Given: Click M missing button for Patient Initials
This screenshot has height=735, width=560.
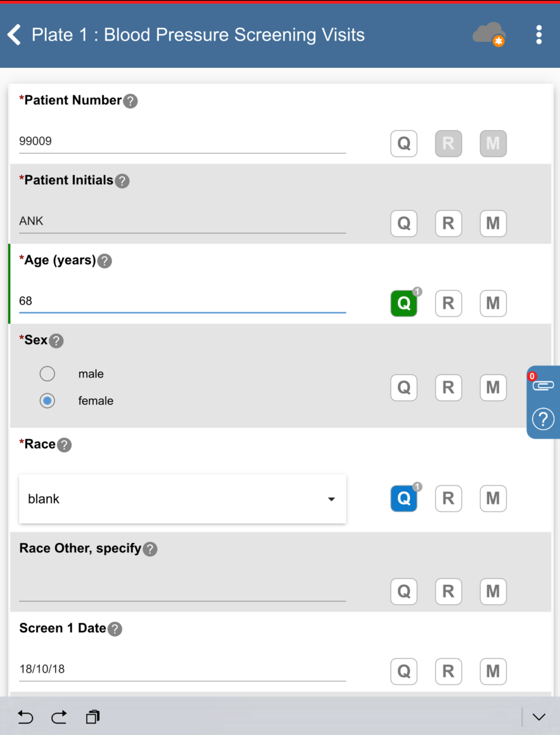Looking at the screenshot, I should click(493, 224).
